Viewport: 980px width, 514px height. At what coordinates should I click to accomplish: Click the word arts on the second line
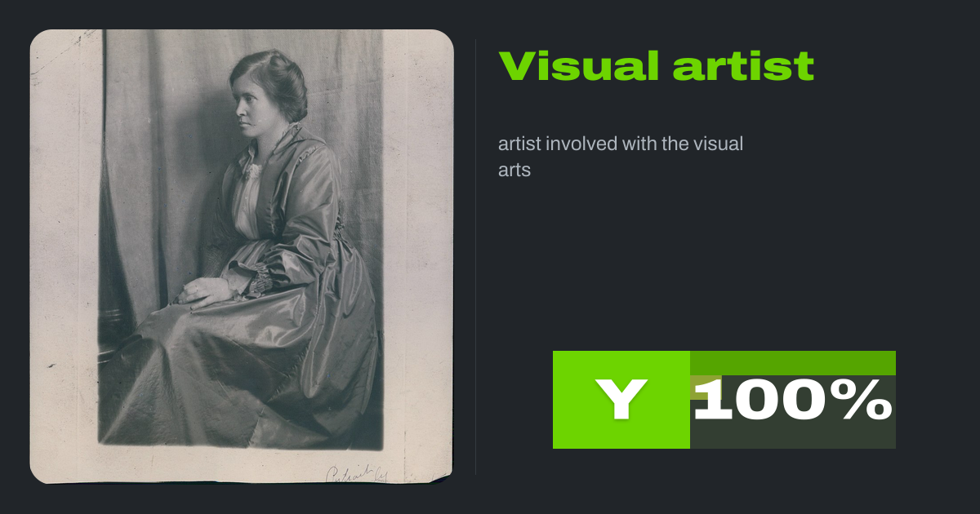(514, 171)
